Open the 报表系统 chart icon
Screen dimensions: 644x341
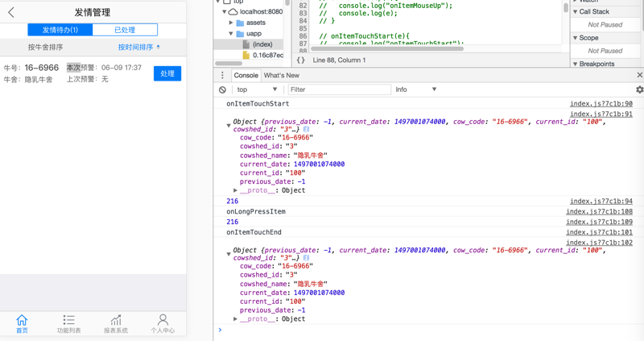click(x=116, y=320)
